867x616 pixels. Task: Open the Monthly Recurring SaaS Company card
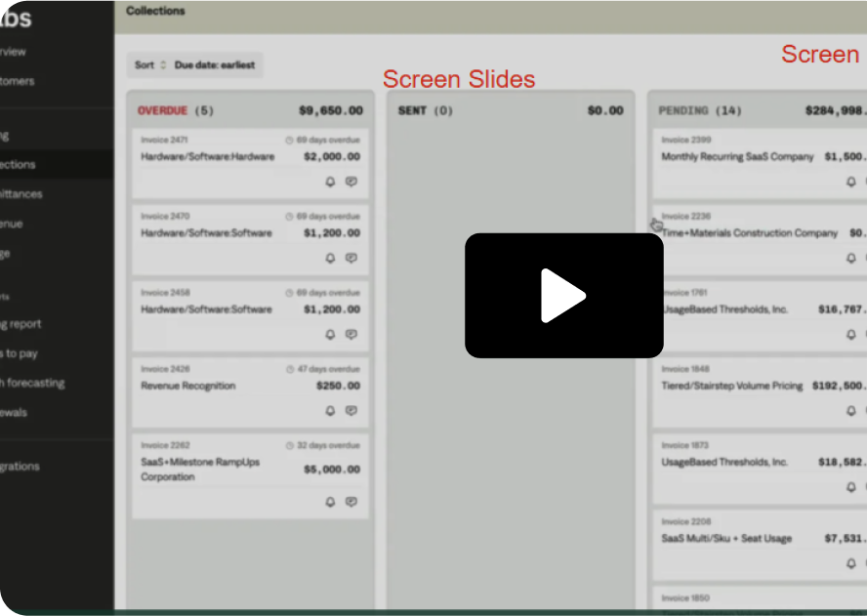(760, 164)
